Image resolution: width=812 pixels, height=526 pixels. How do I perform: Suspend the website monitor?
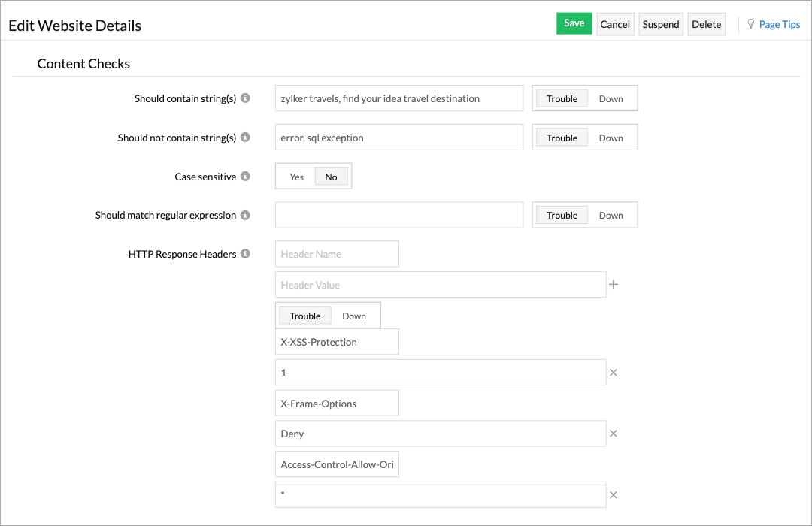(660, 23)
